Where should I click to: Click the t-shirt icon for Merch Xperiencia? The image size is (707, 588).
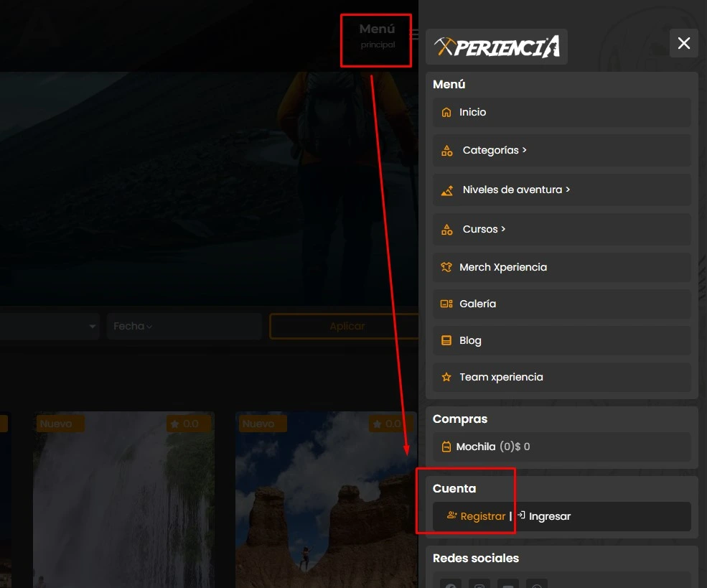(446, 267)
